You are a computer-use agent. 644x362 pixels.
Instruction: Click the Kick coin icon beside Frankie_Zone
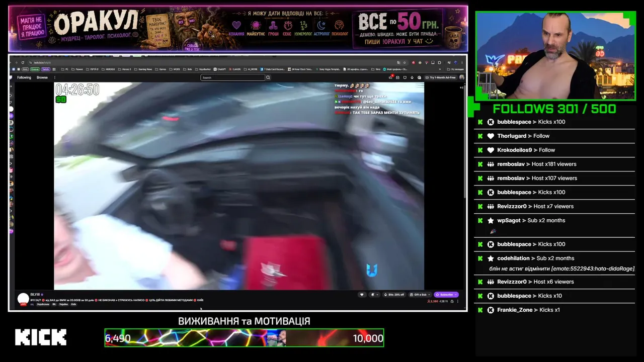pyautogui.click(x=491, y=310)
